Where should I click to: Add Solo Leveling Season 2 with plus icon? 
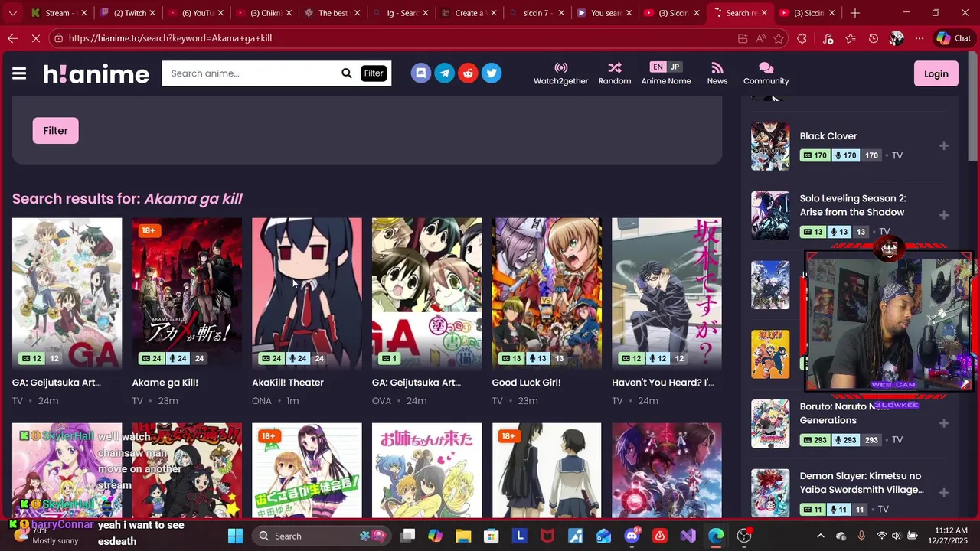click(x=944, y=215)
